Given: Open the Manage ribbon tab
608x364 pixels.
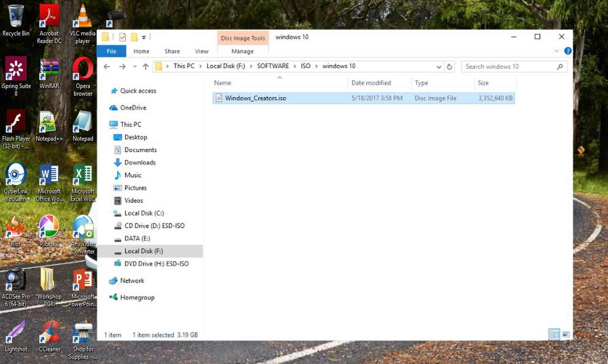Looking at the screenshot, I should click(243, 51).
